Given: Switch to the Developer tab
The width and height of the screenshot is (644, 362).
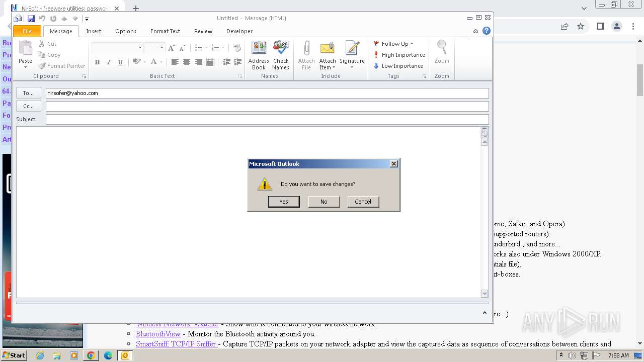Looking at the screenshot, I should click(x=239, y=31).
